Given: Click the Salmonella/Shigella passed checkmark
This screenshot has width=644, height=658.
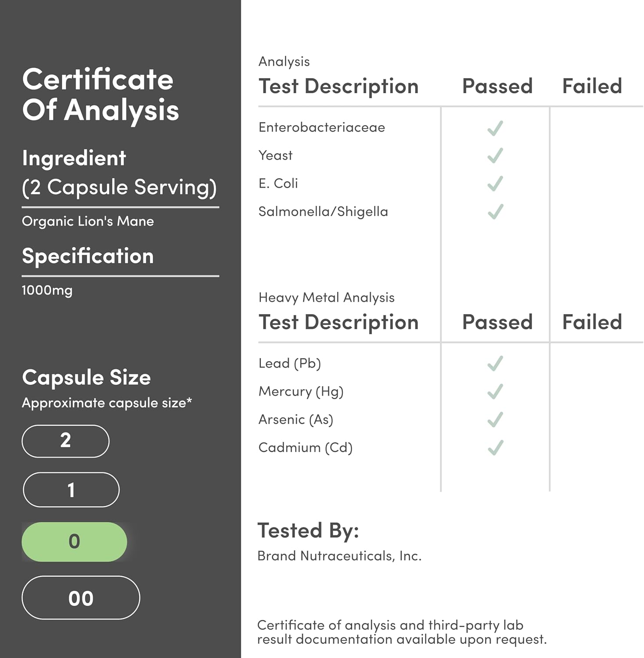Looking at the screenshot, I should (x=495, y=212).
